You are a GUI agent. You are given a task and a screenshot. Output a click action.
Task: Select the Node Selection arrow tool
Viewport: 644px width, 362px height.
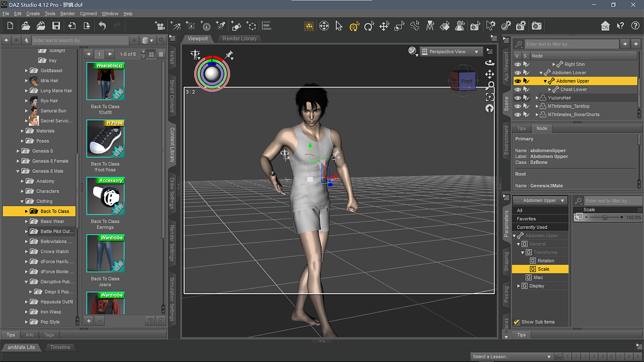(339, 26)
